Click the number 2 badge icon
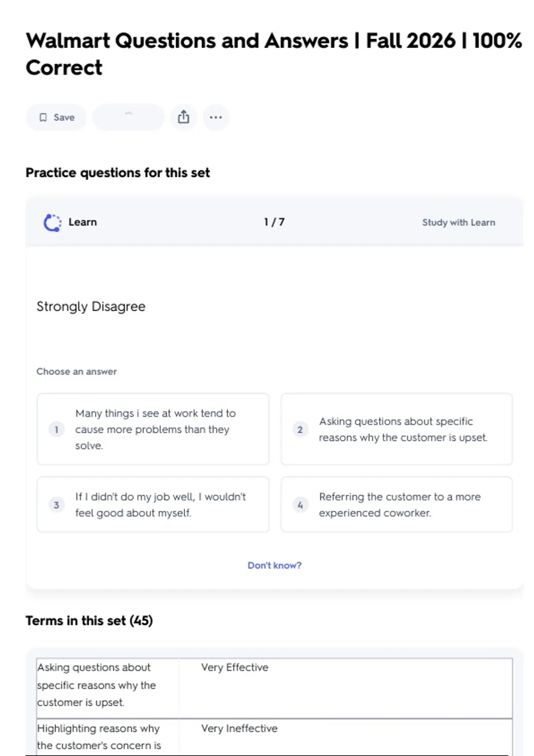The width and height of the screenshot is (534, 756). click(300, 430)
